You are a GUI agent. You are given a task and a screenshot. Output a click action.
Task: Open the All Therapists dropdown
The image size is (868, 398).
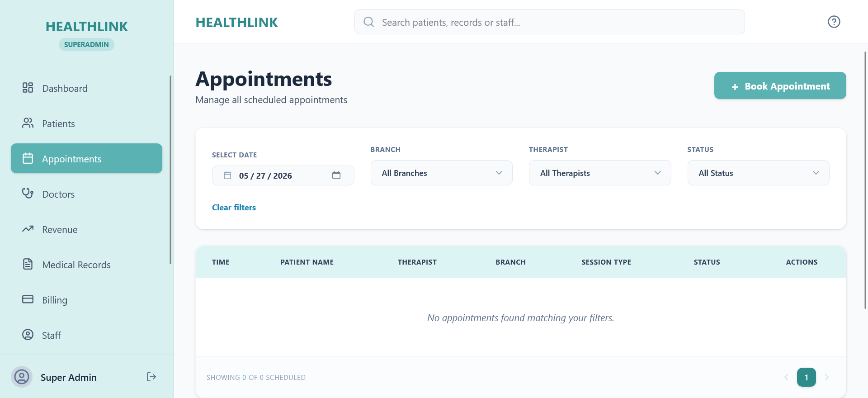pyautogui.click(x=600, y=173)
